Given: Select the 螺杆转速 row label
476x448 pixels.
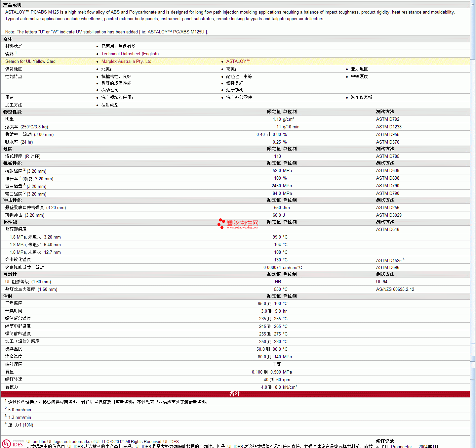Looking at the screenshot, I should 14,379.
